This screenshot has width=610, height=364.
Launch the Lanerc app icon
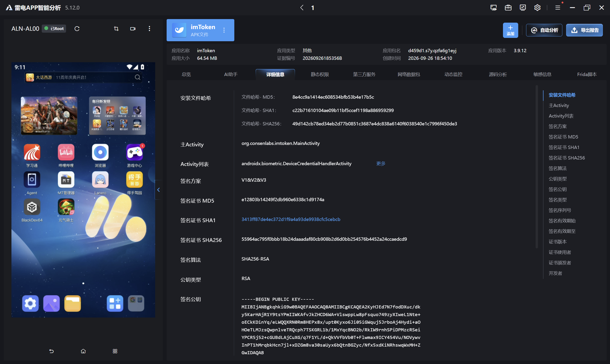[100, 183]
